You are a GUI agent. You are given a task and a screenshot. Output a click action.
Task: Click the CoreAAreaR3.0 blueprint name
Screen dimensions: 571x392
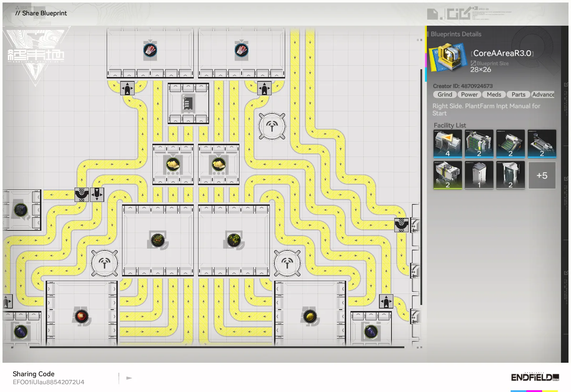[502, 53]
